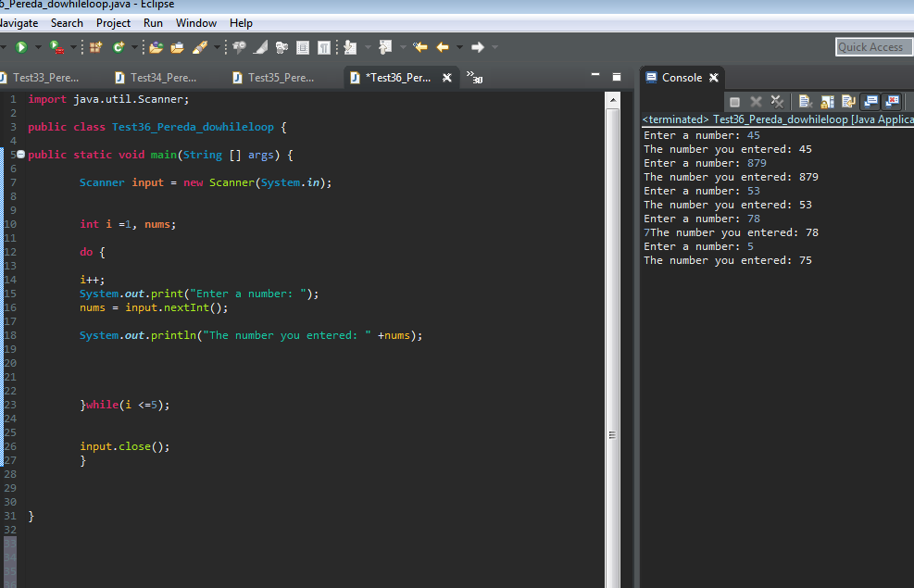The height and width of the screenshot is (588, 914).
Task: Close the Test36_Per editor tab
Action: [447, 78]
